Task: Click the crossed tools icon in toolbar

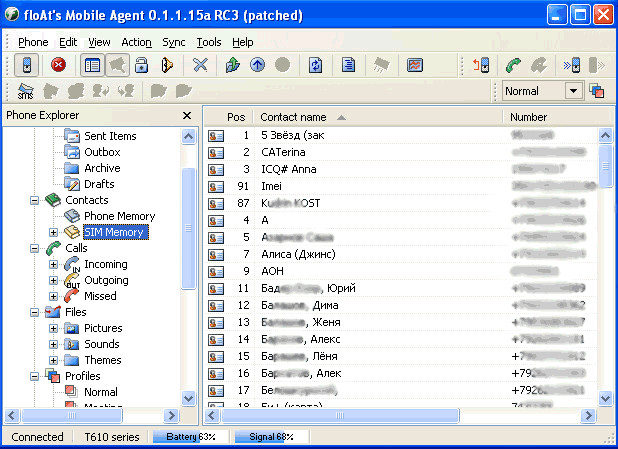Action: (x=200, y=65)
